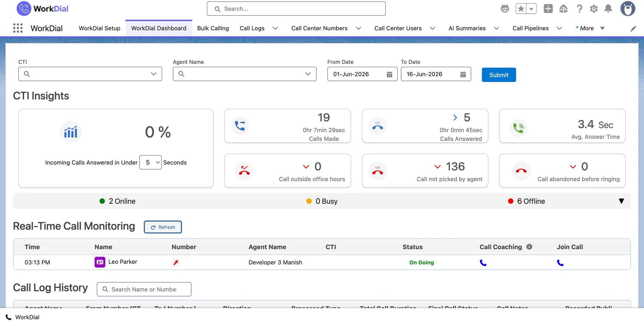Click the Join Call phone for Leo Parker
This screenshot has height=326, width=644.
point(560,263)
